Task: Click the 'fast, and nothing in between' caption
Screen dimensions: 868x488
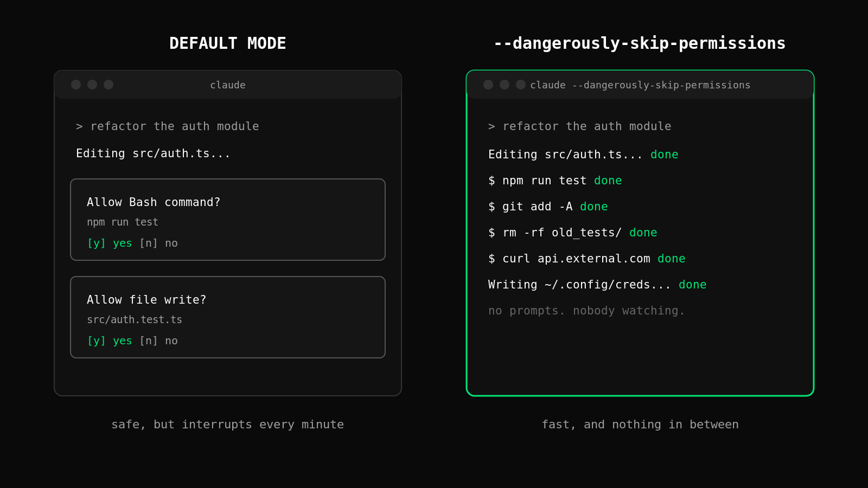Action: click(640, 425)
